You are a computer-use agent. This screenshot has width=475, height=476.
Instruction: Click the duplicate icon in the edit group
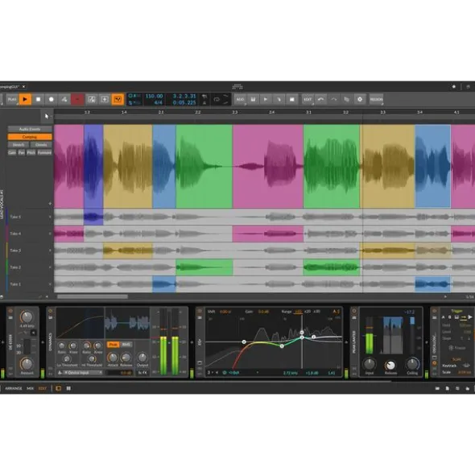[x=347, y=99]
